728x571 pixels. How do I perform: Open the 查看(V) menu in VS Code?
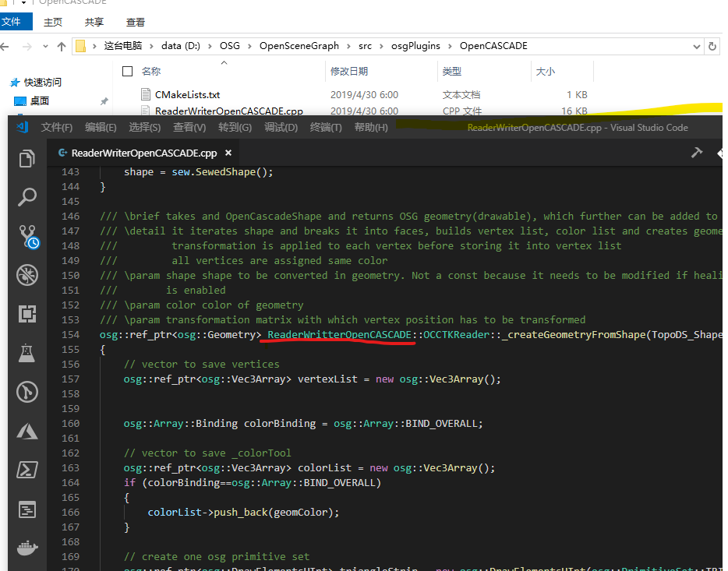click(x=189, y=127)
